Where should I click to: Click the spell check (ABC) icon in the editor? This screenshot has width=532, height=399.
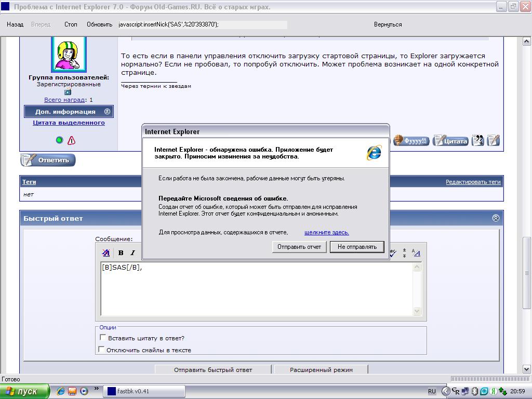[x=393, y=253]
